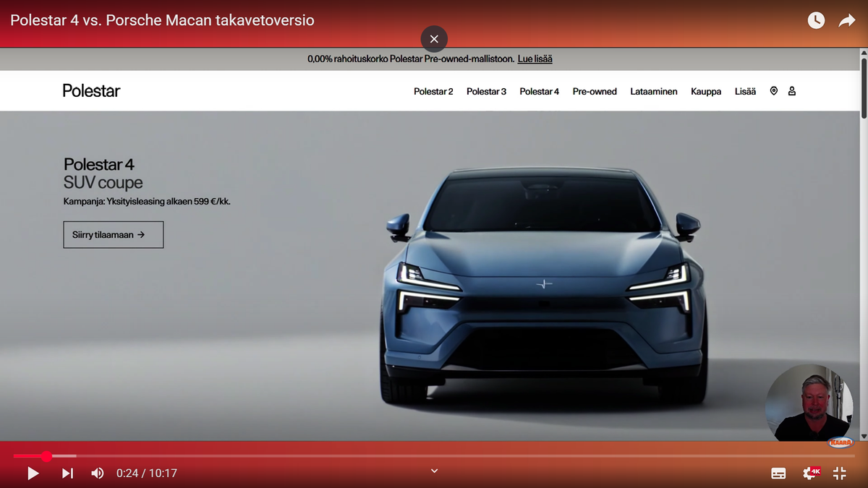Open the Lisää navigation dropdown
The width and height of the screenshot is (868, 488).
745,91
